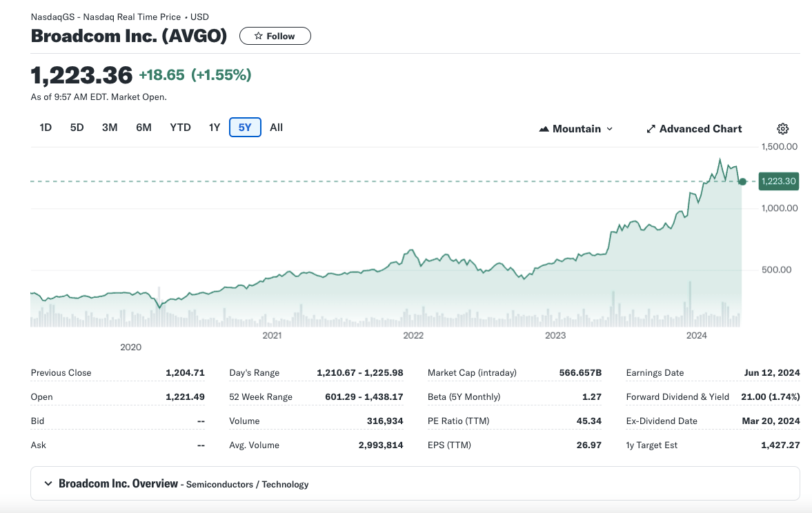812x513 pixels.
Task: Click the Beta (5Y Monthly) value 1.27
Action: tap(592, 397)
